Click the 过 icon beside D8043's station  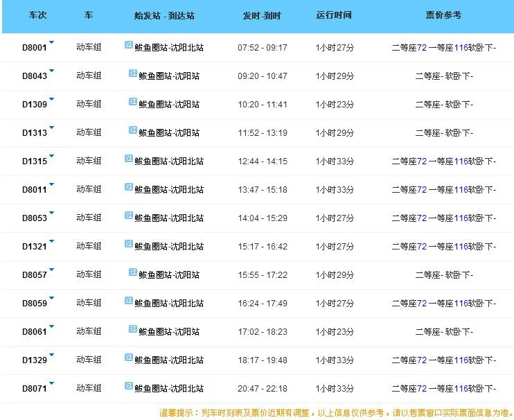(x=132, y=73)
